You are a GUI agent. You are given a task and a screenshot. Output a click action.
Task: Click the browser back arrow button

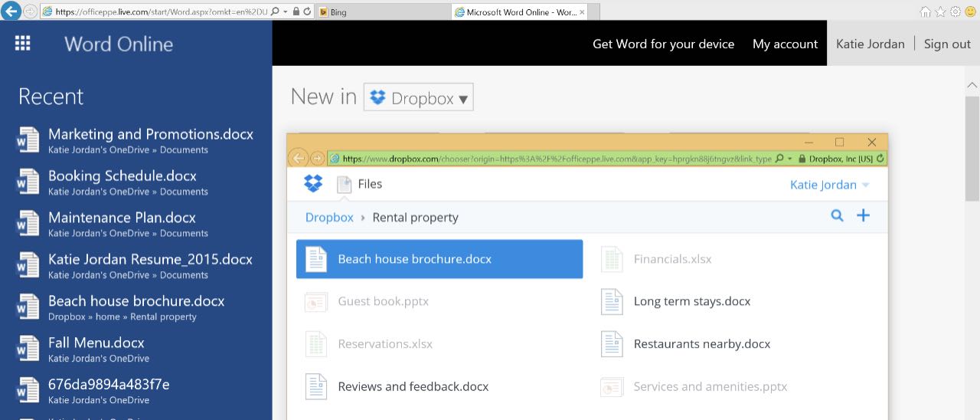point(11,11)
